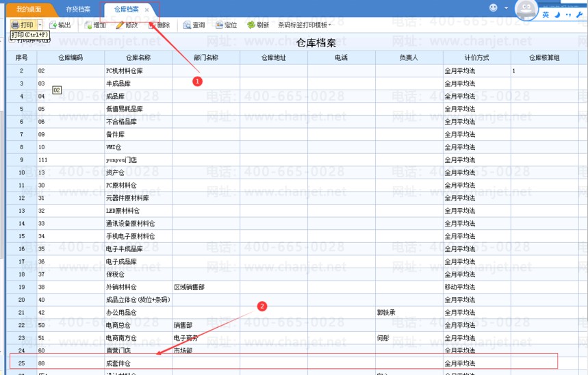Toggle the 打印序号 checkbox
The image size is (588, 375).
pos(12,40)
